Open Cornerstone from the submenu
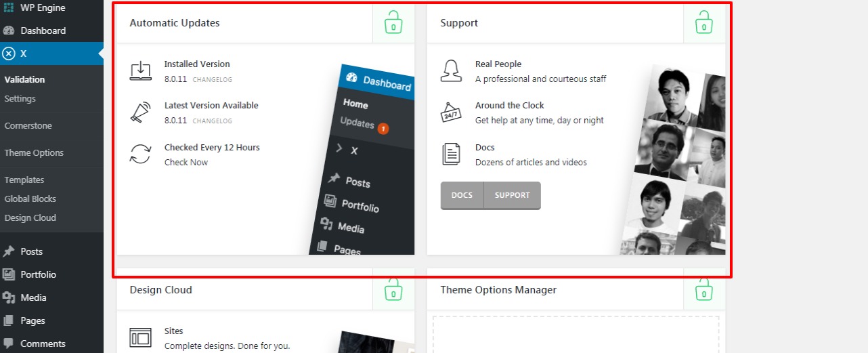This screenshot has width=868, height=353. [x=28, y=125]
